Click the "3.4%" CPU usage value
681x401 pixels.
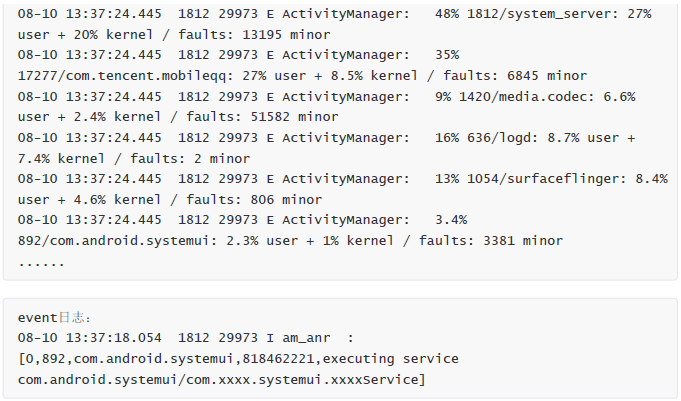(x=451, y=220)
